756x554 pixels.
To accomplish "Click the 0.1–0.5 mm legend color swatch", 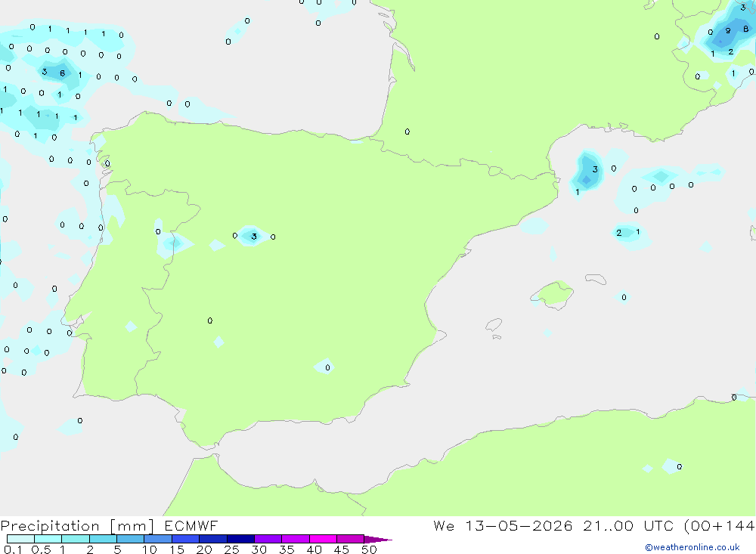I will pyautogui.click(x=20, y=539).
